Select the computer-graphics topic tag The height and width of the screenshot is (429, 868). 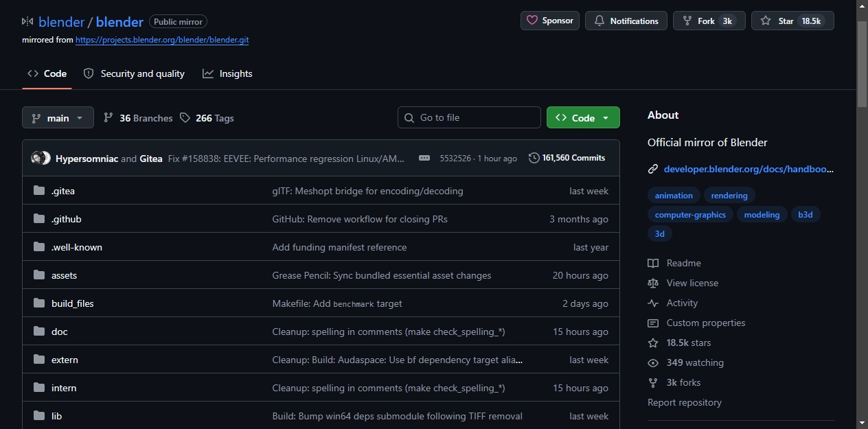[690, 215]
